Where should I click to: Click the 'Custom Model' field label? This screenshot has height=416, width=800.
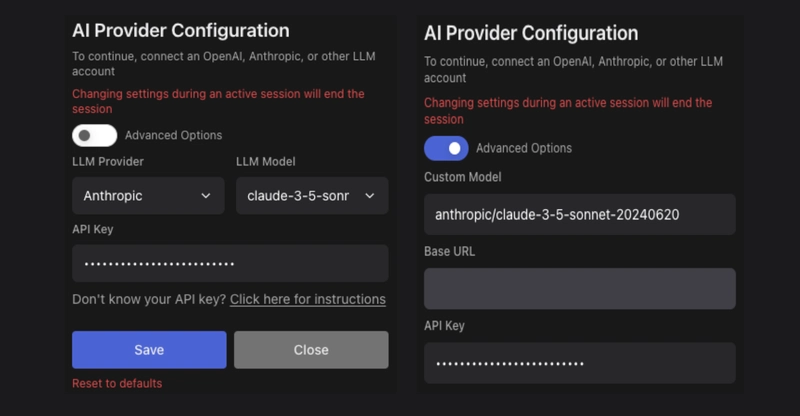pyautogui.click(x=463, y=177)
